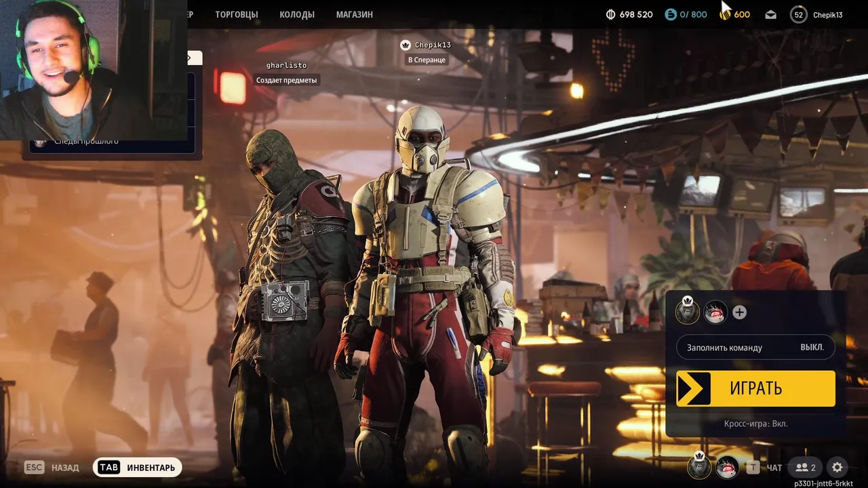Click the crown icon by Chepik13 nameplate

click(406, 45)
